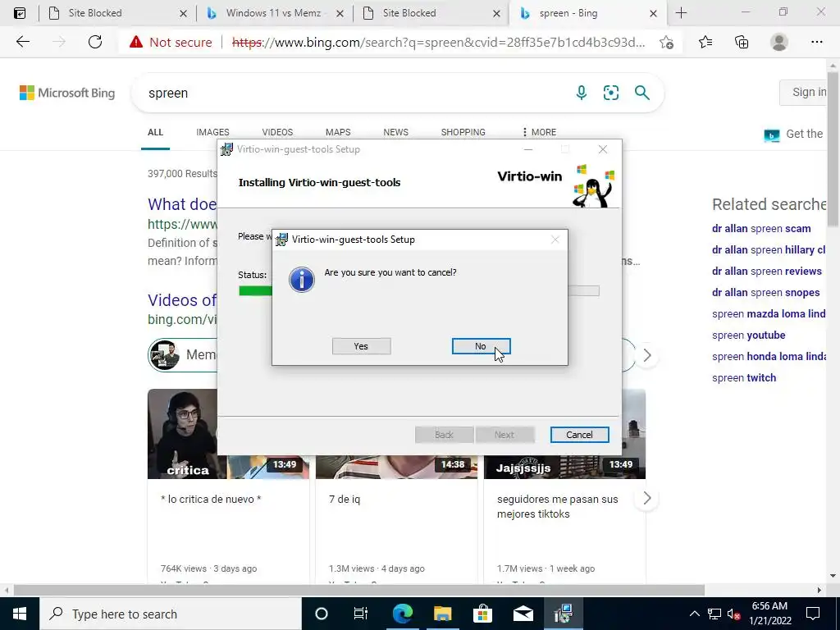Click the address bar URL
Image resolution: width=840 pixels, height=630 pixels.
tap(438, 42)
